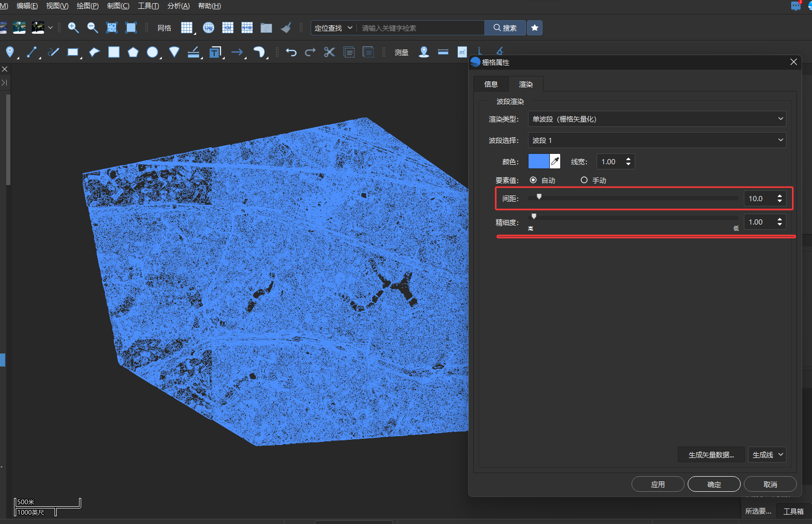This screenshot has width=812, height=524.
Task: Click the undo arrow icon
Action: (x=291, y=52)
